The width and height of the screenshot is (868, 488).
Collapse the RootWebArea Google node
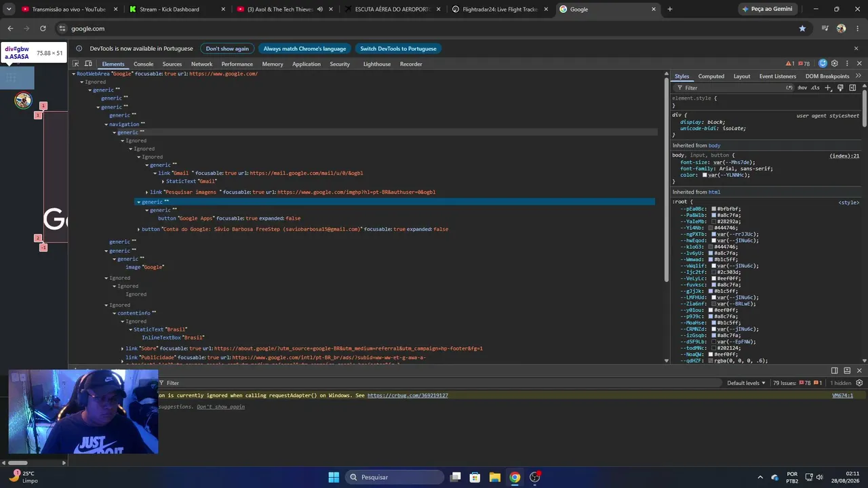(74, 74)
